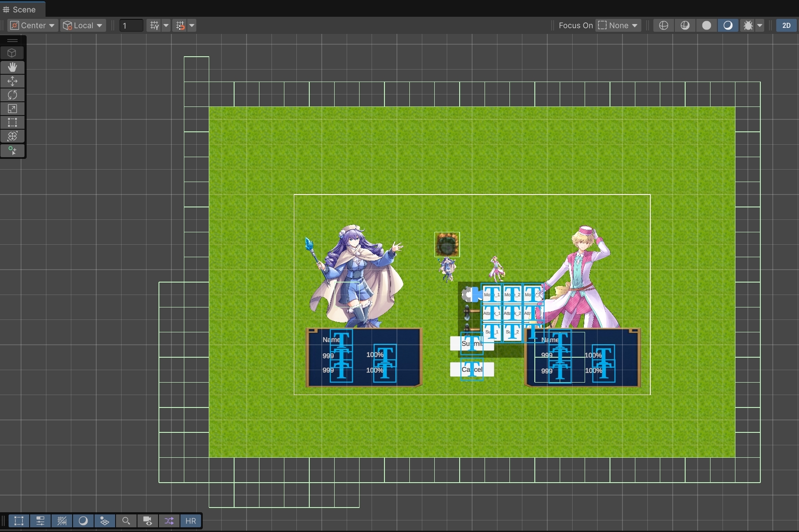Open the Local rotation handle dropdown

point(83,25)
